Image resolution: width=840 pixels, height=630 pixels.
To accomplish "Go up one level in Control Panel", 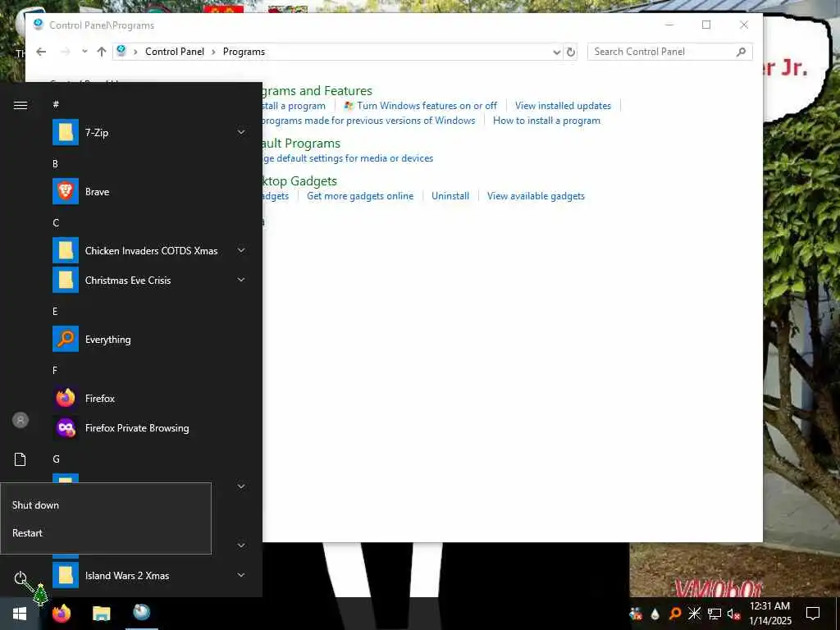I will pos(102,52).
